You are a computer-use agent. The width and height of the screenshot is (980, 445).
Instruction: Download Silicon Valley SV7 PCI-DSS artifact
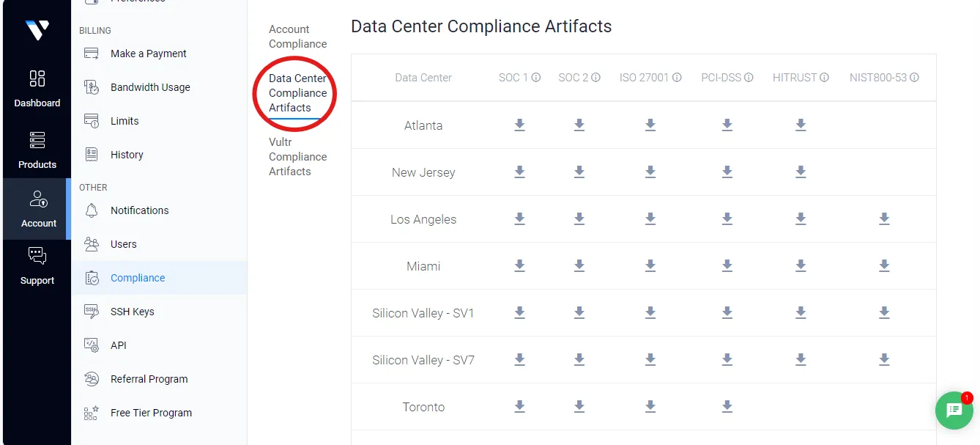pyautogui.click(x=727, y=360)
